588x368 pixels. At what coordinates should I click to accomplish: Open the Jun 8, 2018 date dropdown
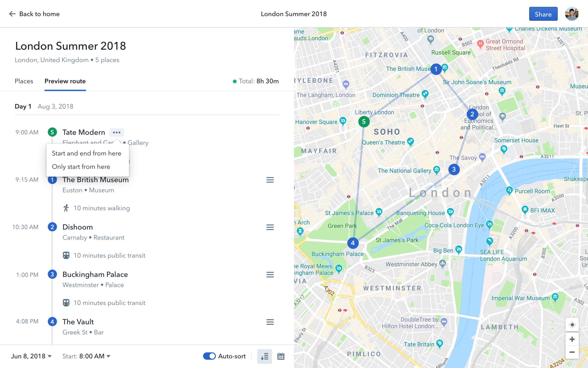(31, 356)
